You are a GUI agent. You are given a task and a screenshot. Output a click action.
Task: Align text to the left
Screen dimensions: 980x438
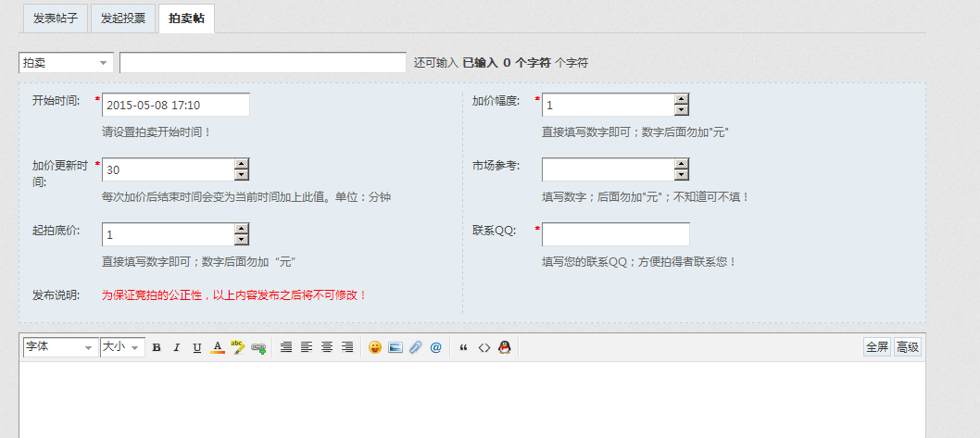point(307,347)
